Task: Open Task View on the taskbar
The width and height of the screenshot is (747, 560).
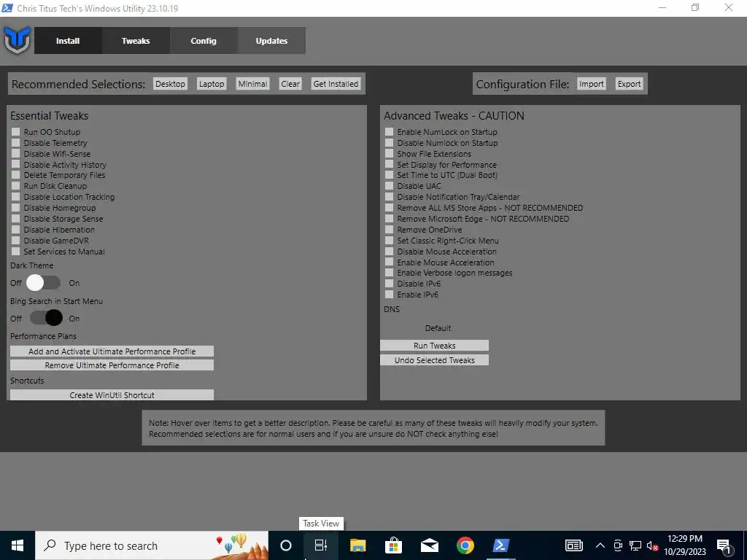Action: [x=321, y=545]
